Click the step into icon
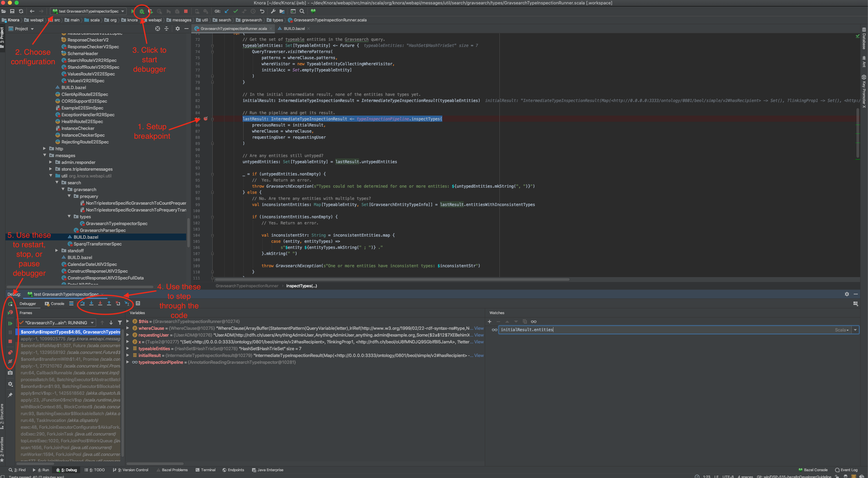This screenshot has width=868, height=478. click(91, 303)
